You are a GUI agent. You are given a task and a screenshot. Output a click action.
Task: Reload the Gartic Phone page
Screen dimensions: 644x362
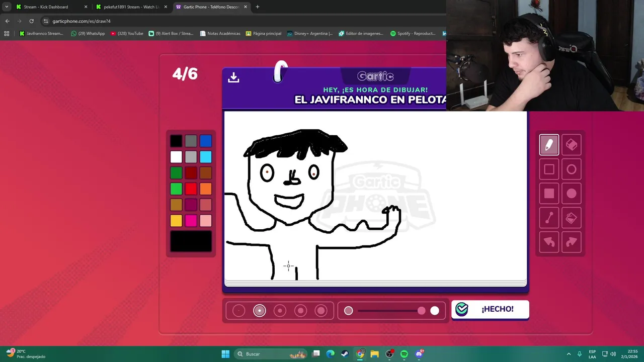(x=31, y=21)
